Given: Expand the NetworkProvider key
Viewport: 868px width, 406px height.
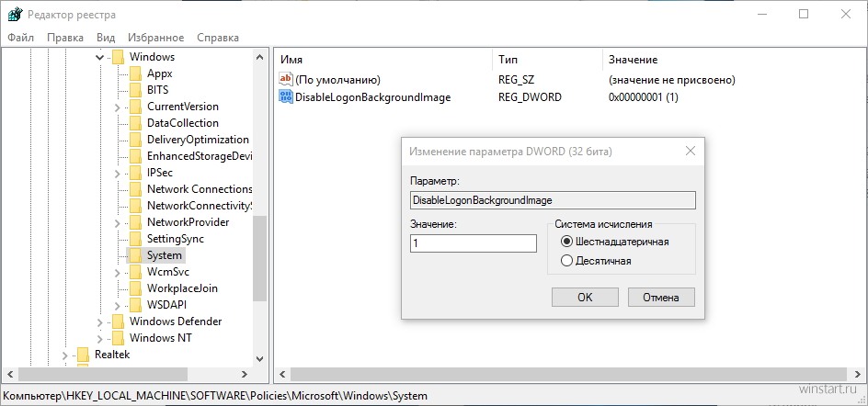Looking at the screenshot, I should (x=118, y=222).
